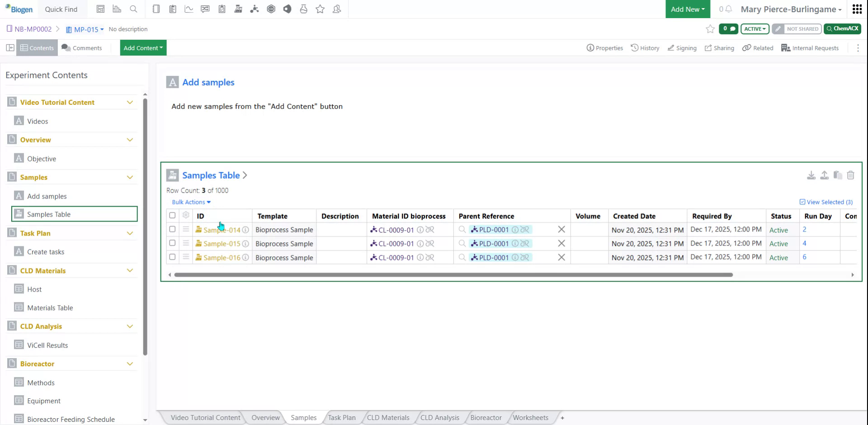Screen dimensions: 868x425
Task: Collapse the Video Tutorial Content section
Action: pos(130,102)
